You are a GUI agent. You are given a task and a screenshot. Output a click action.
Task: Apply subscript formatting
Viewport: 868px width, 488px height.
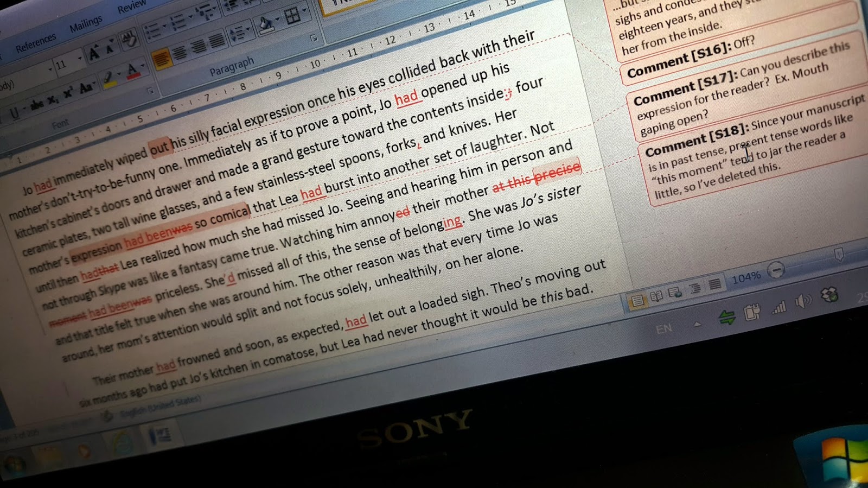(53, 99)
